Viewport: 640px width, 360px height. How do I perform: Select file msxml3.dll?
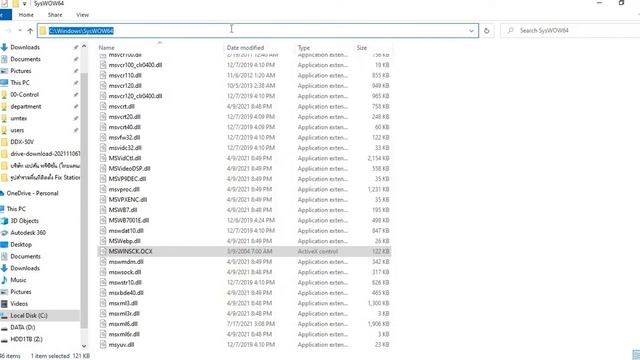click(x=123, y=303)
